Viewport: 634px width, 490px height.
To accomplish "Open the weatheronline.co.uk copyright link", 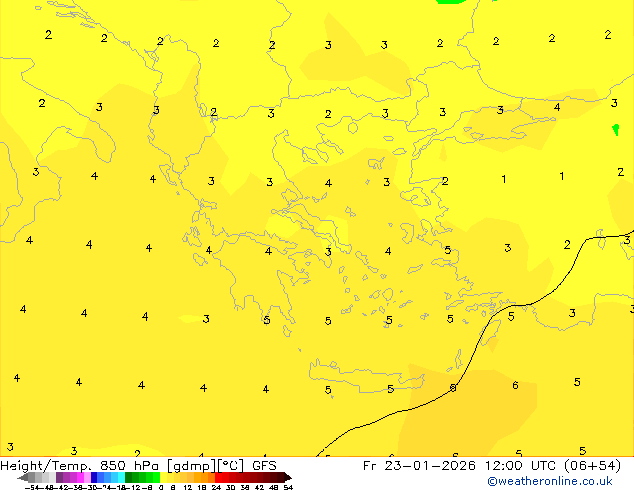I will [550, 482].
